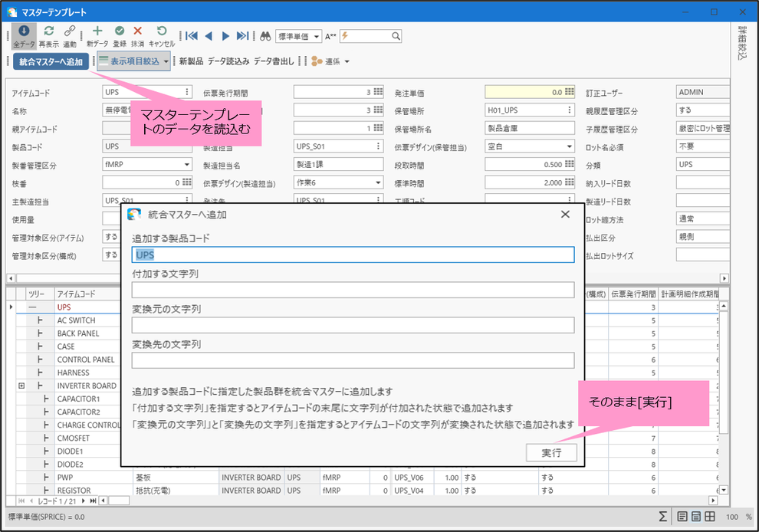
Task: Open the 表示項目絞込 dropdown
Action: pyautogui.click(x=166, y=61)
